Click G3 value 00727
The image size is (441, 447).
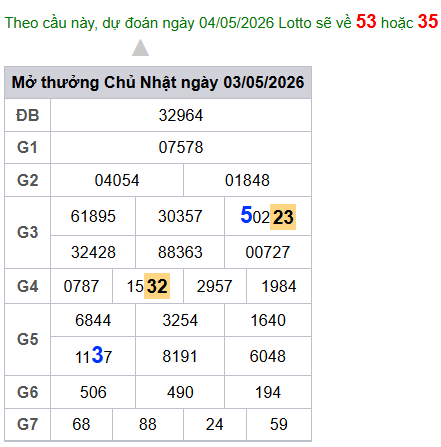point(268,252)
